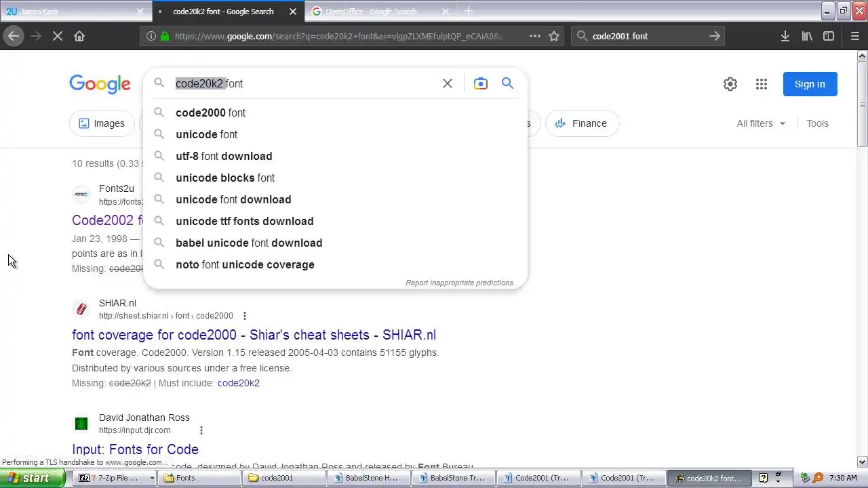Close the code20k2 font Google Search tab

coord(293,12)
